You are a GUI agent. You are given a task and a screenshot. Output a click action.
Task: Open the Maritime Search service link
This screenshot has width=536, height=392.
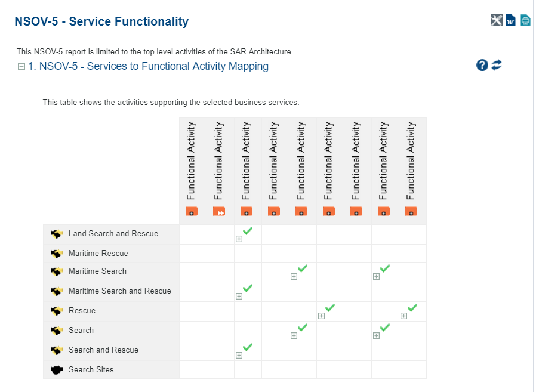pos(97,271)
